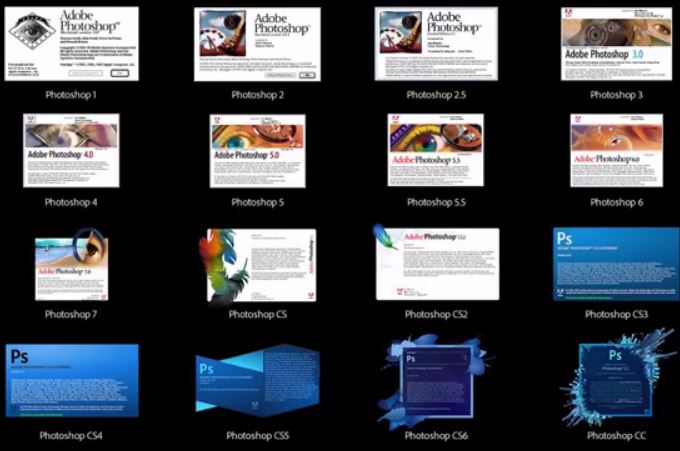This screenshot has height=451, width=680.
Task: Click the 'Photoshop CS5' caption
Action: 258,435
